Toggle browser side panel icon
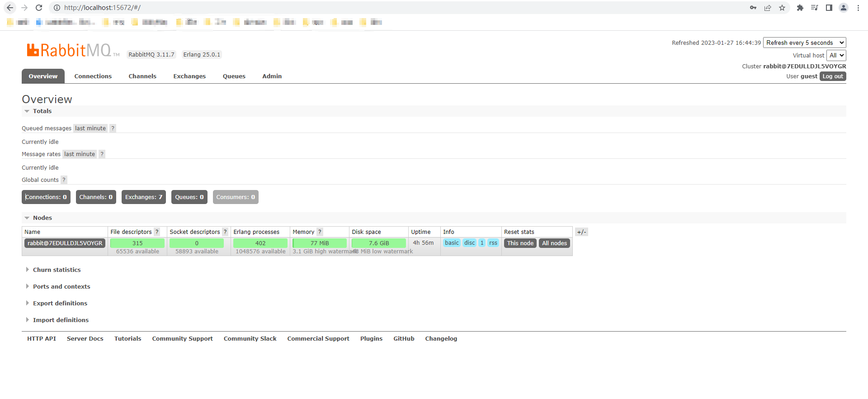868x399 pixels. click(829, 8)
